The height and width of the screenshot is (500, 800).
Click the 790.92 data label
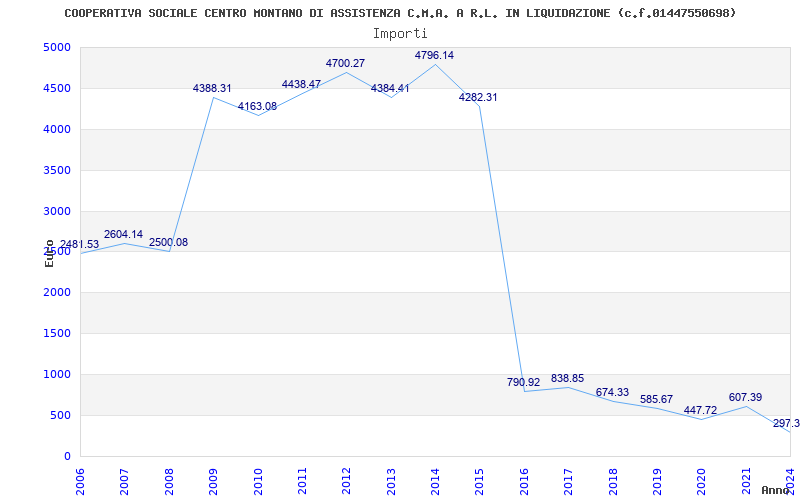(x=523, y=382)
